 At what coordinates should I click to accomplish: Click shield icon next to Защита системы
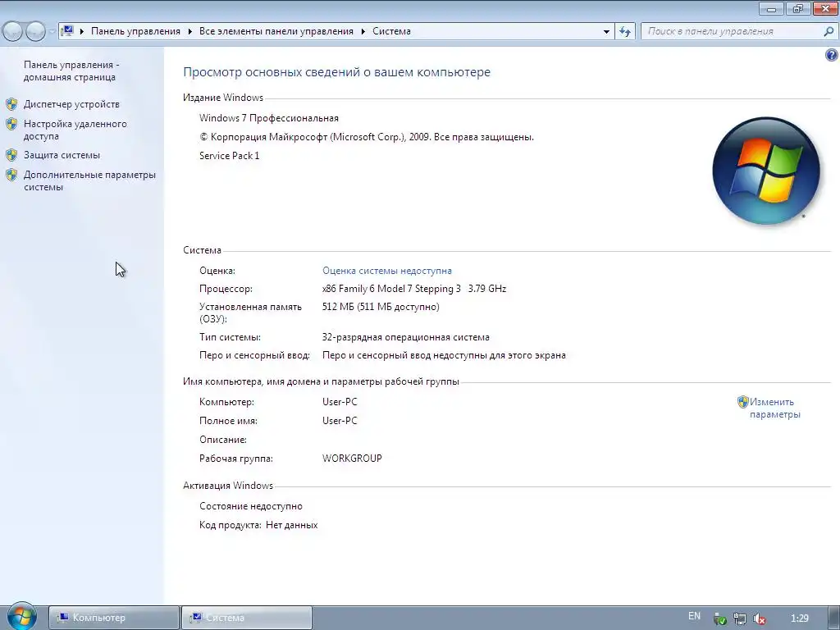tap(11, 155)
